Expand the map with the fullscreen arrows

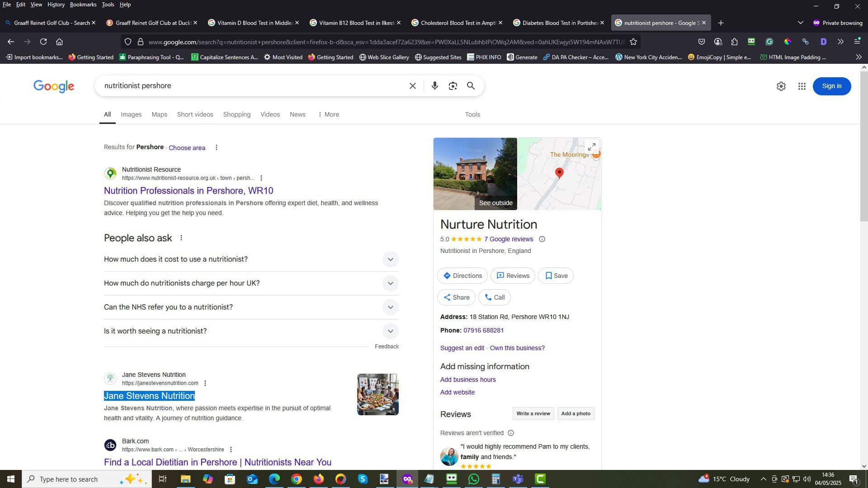click(x=591, y=147)
